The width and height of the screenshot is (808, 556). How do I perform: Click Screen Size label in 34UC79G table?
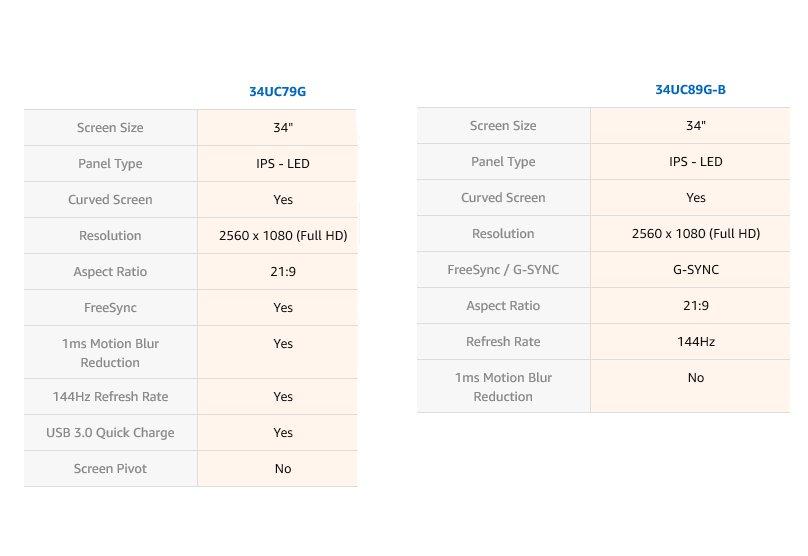coord(110,128)
